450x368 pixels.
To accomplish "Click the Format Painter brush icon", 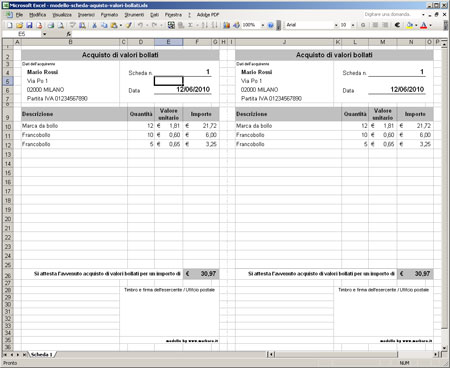I will point(129,25).
